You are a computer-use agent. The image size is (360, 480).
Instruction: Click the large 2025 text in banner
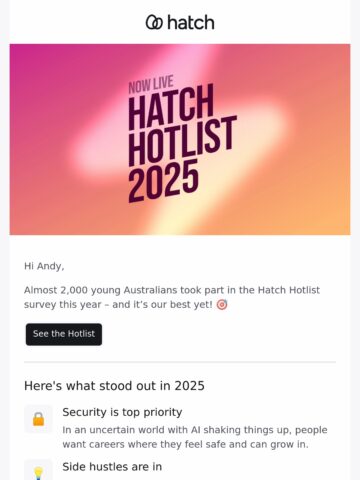[163, 181]
